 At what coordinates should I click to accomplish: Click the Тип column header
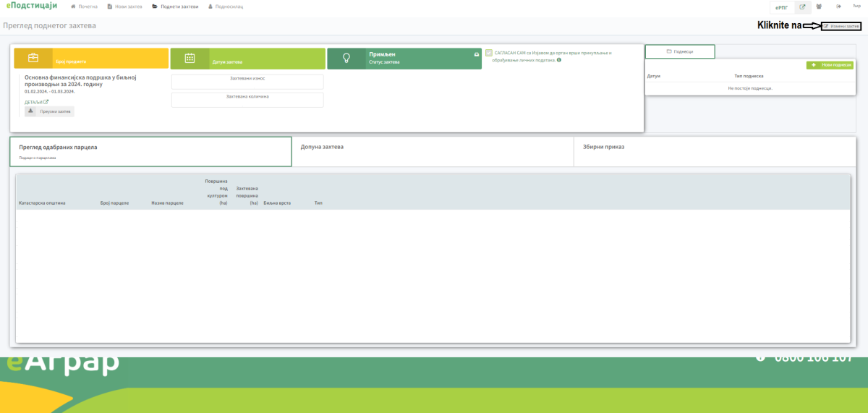318,203
